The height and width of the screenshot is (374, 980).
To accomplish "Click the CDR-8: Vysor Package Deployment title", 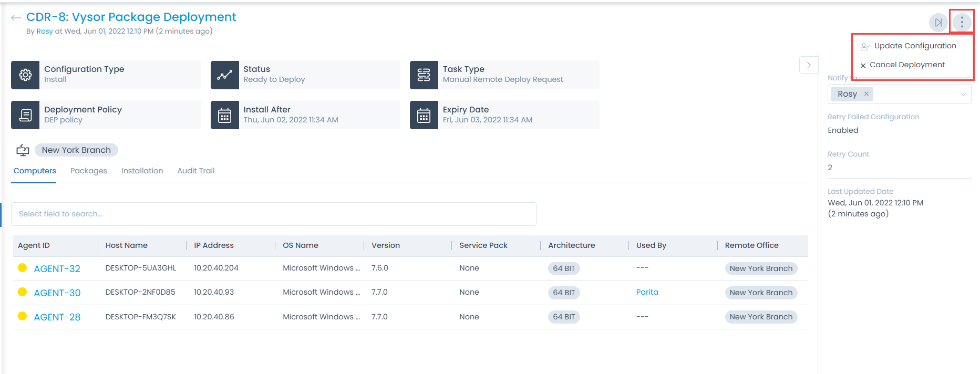I will (131, 17).
